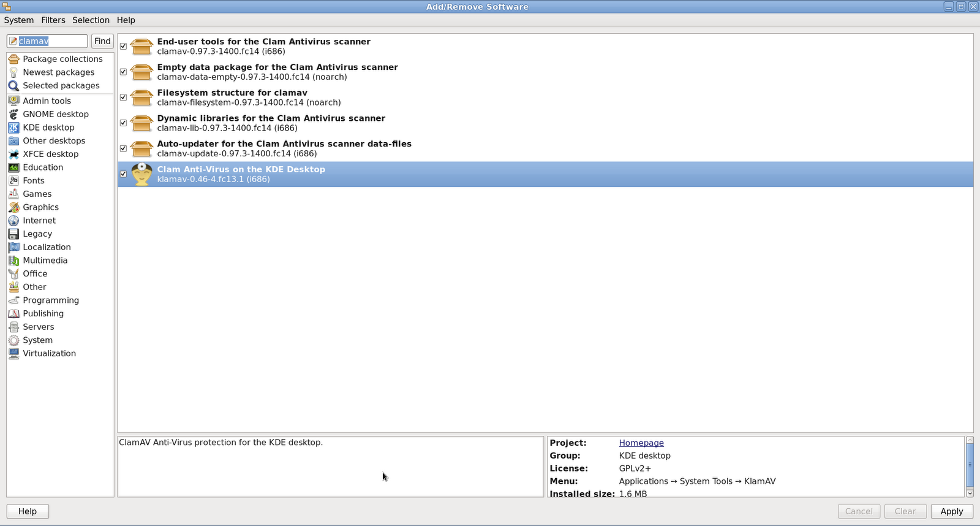Viewport: 980px width, 526px height.
Task: Open the project Homepage link
Action: pyautogui.click(x=641, y=443)
